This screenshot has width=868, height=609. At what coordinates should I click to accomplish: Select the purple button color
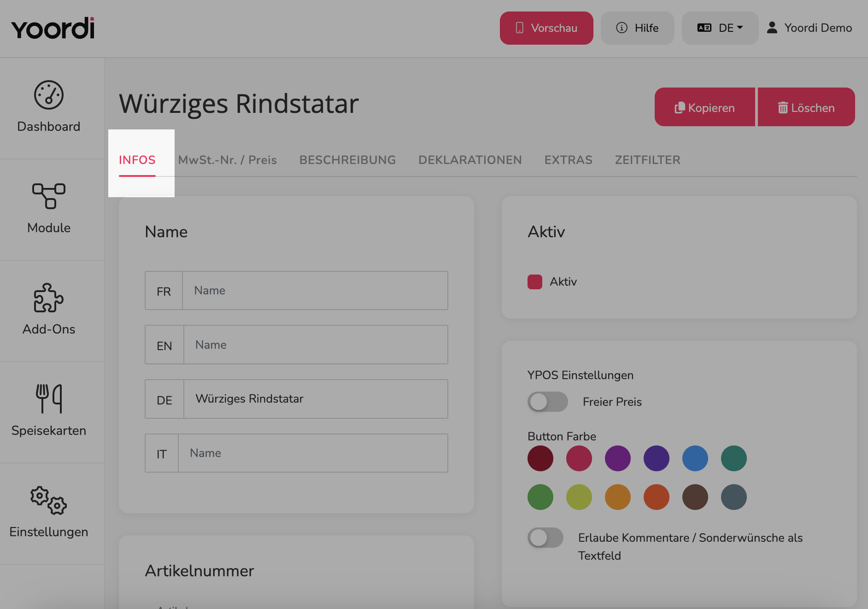pos(618,458)
